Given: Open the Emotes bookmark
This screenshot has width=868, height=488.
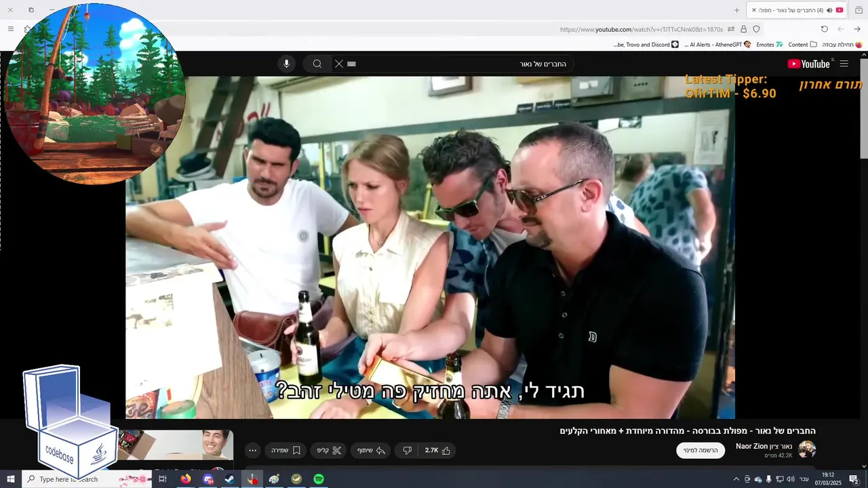Looking at the screenshot, I should point(770,45).
